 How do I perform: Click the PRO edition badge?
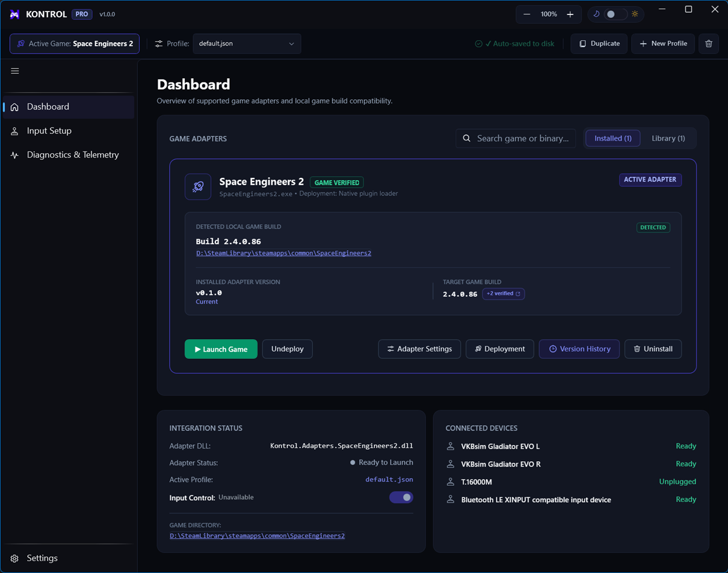[x=82, y=14]
